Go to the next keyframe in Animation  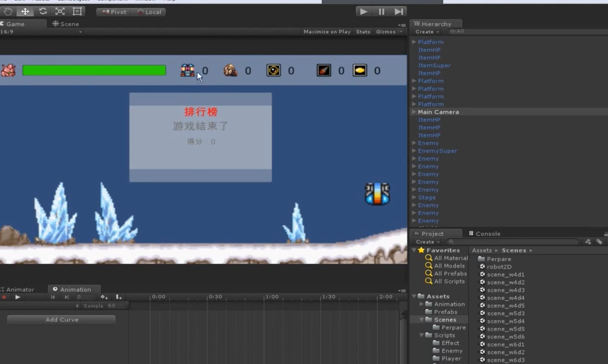[x=67, y=297]
